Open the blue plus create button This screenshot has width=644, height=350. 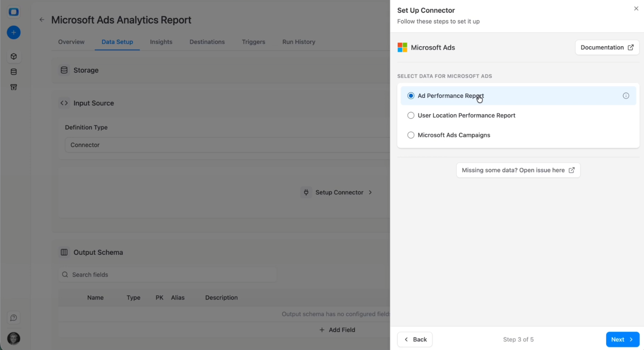click(13, 32)
